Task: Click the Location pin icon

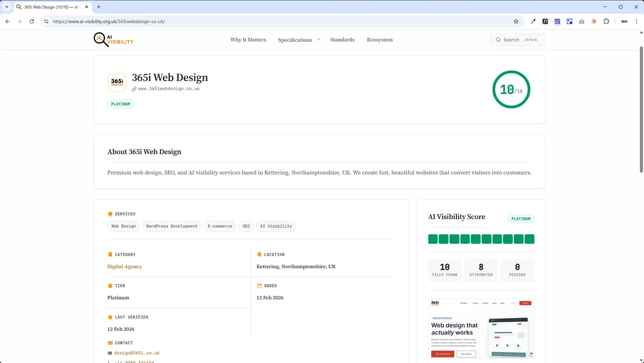Action: (259, 255)
